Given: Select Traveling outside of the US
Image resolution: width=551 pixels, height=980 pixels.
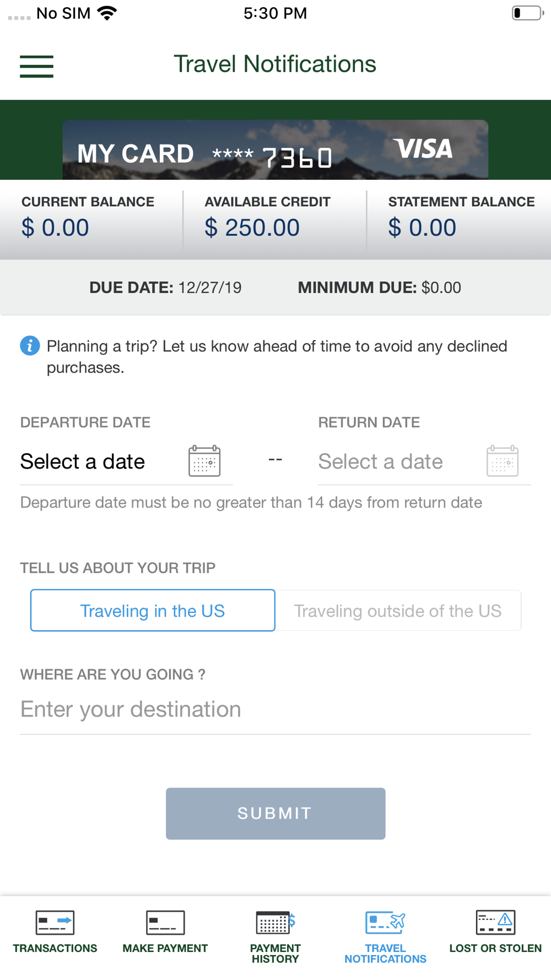Looking at the screenshot, I should [x=398, y=610].
